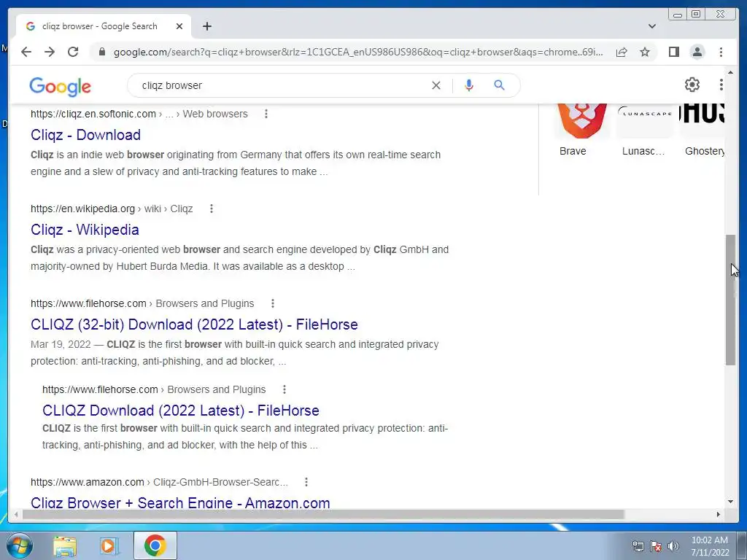Open Google quick settings gear
The image size is (747, 560).
coord(692,85)
